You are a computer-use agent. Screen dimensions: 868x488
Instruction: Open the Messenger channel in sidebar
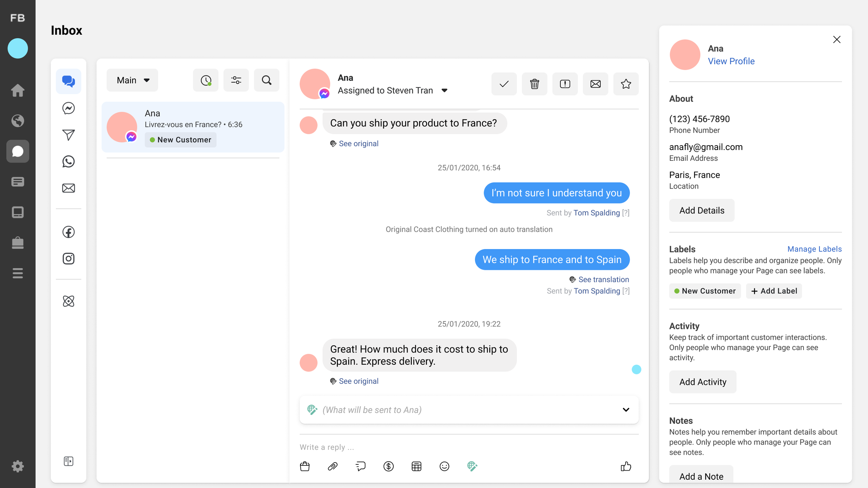click(68, 108)
